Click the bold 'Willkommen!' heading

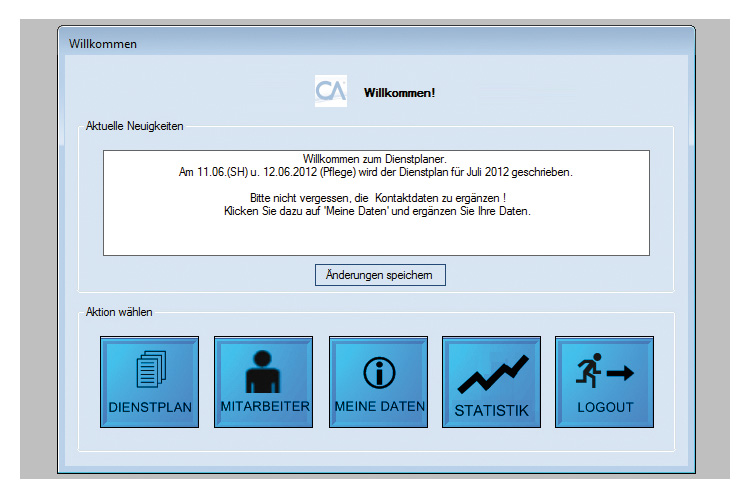pyautogui.click(x=399, y=93)
